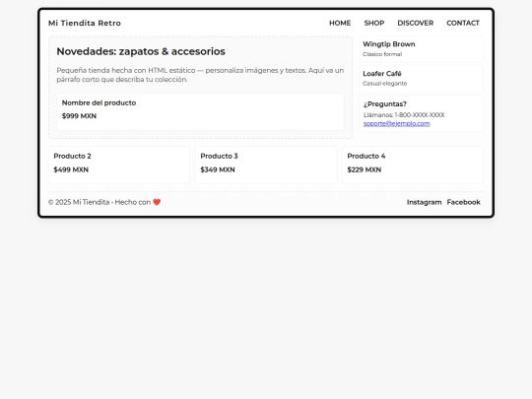Click the $999 MXN price
The height and width of the screenshot is (399, 532).
pyautogui.click(x=79, y=116)
